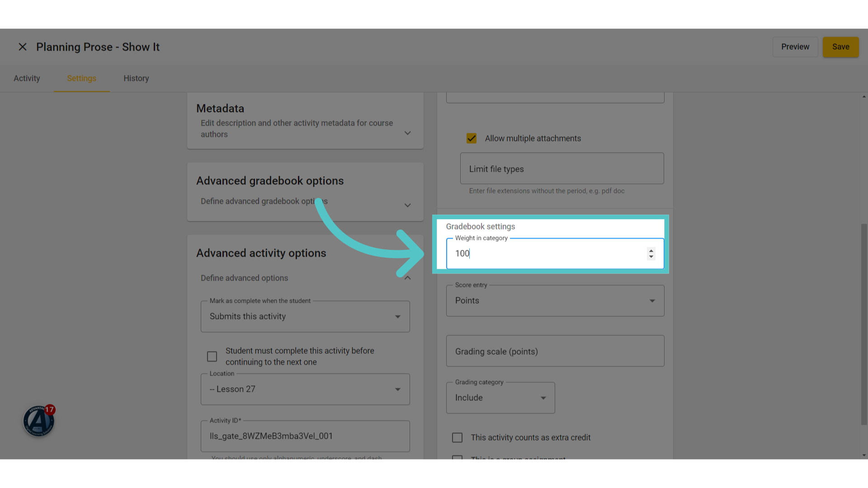Click the Preview button
This screenshot has width=868, height=488.
(795, 47)
